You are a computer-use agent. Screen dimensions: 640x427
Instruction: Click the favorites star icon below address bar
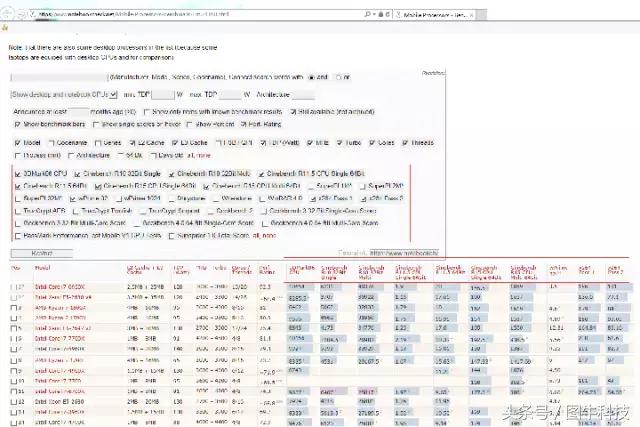(5, 28)
